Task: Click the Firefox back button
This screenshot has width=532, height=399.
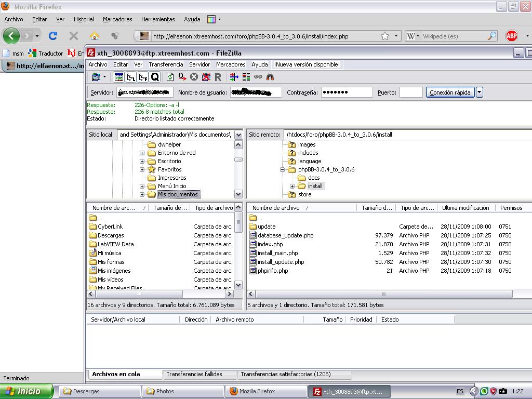Action: pos(11,36)
